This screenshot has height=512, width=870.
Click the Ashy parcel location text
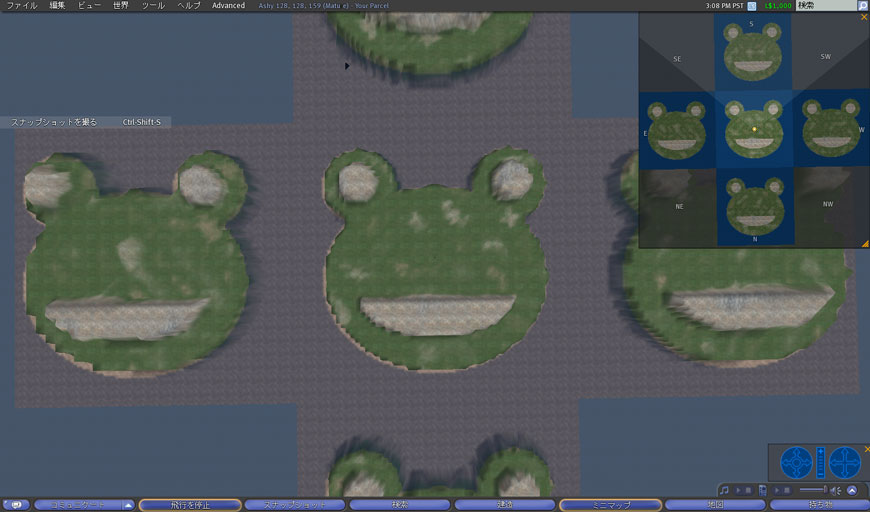tap(323, 6)
